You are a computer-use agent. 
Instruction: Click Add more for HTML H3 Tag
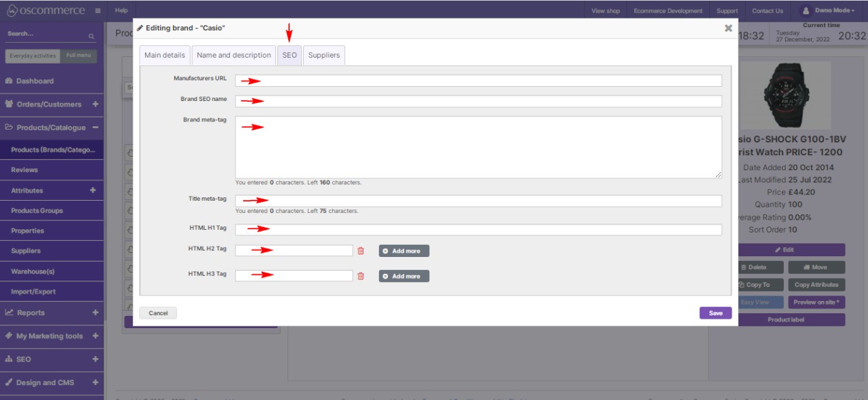point(404,276)
